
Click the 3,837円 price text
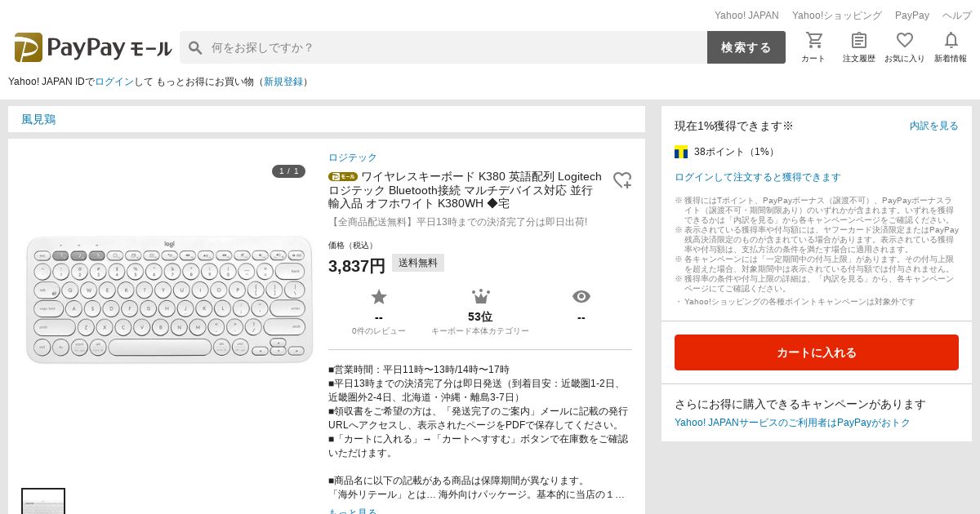[x=357, y=266]
